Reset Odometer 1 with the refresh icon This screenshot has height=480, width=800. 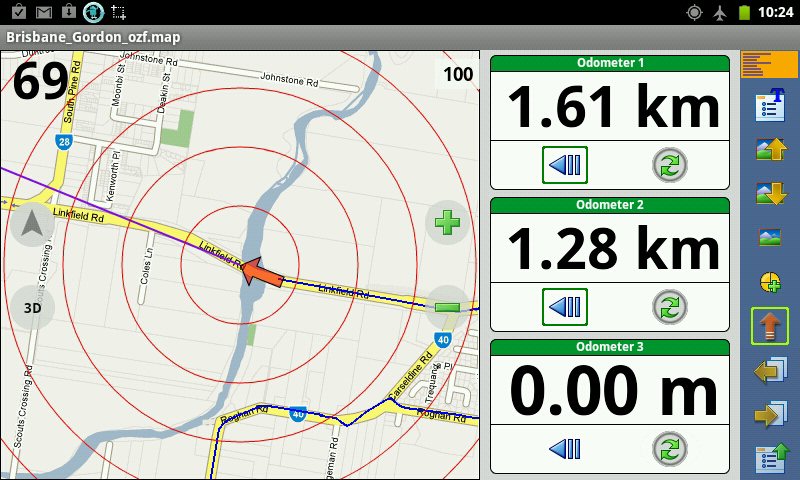[x=669, y=164]
